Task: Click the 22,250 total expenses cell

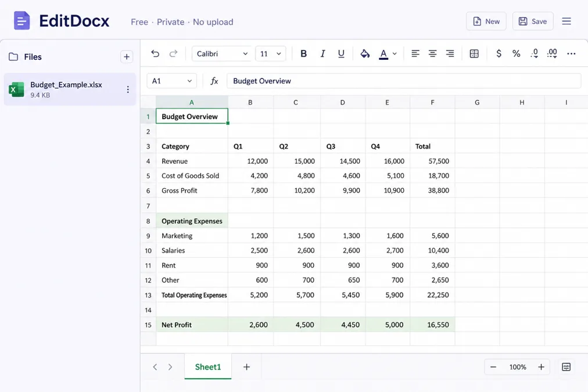Action: [432, 295]
